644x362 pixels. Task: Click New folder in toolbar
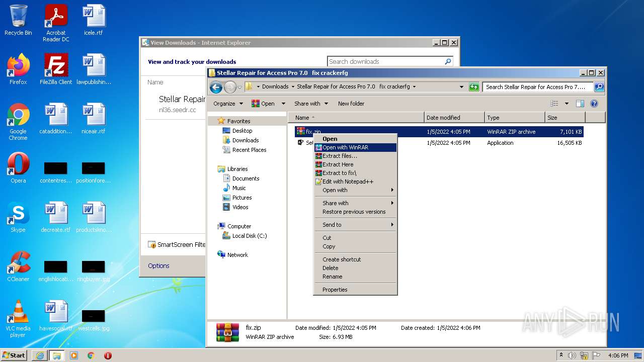pyautogui.click(x=351, y=104)
